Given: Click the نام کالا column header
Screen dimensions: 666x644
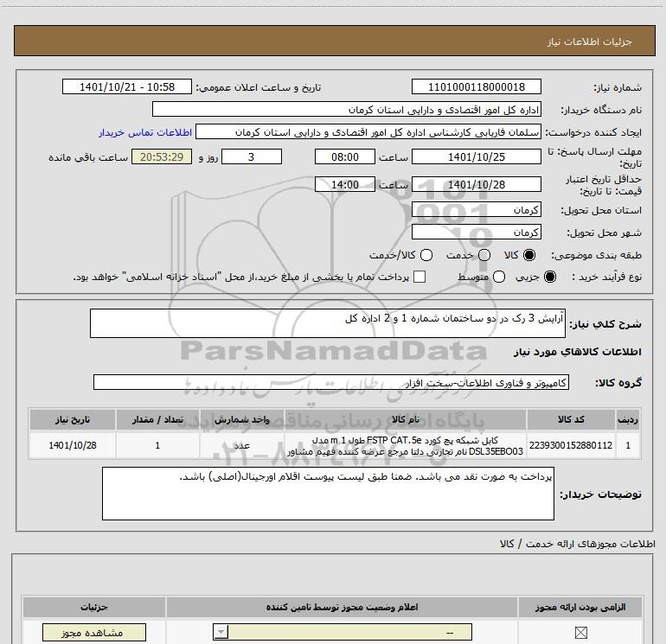Looking at the screenshot, I should tap(405, 419).
